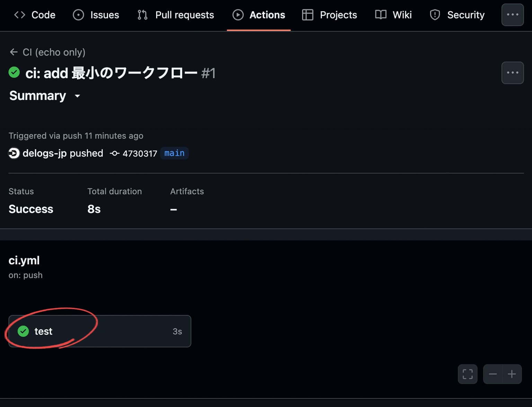Viewport: 532px width, 407px height.
Task: Click the Artifacts label
Action: (x=187, y=191)
